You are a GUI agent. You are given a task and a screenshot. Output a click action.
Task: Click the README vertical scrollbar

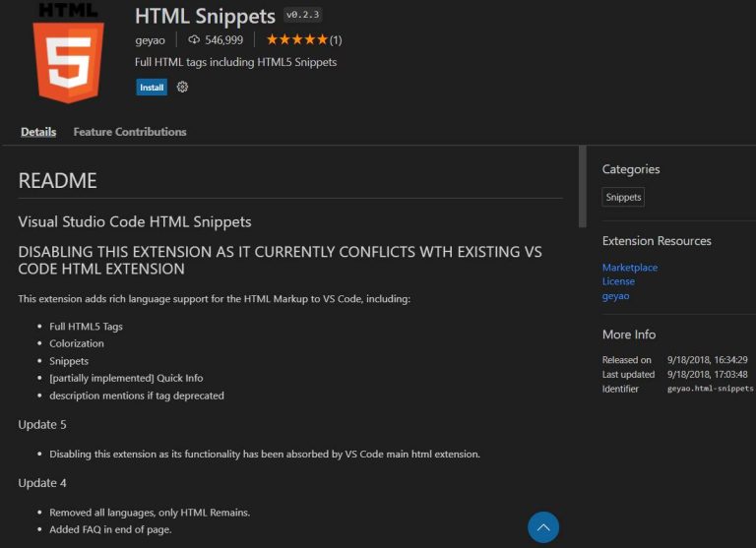[583, 187]
